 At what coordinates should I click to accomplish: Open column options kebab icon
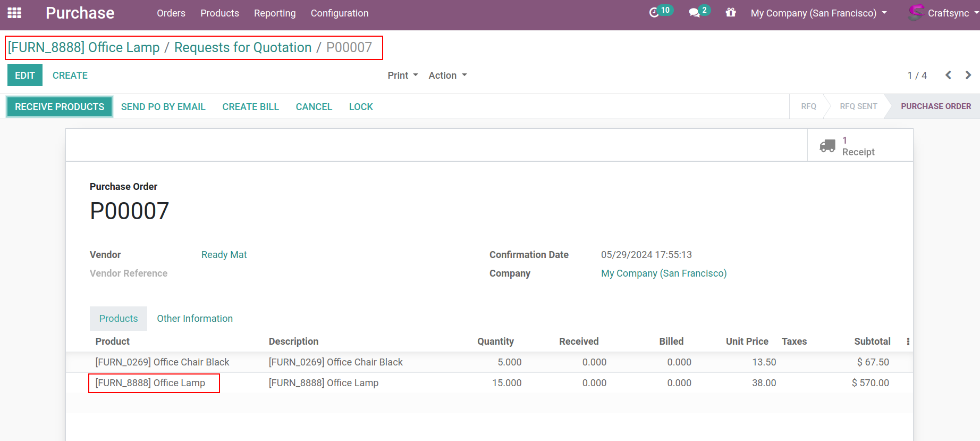tap(908, 342)
